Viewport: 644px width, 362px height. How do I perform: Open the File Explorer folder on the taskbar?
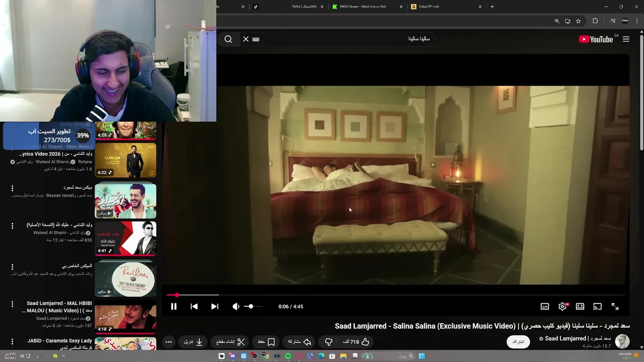pos(343,356)
